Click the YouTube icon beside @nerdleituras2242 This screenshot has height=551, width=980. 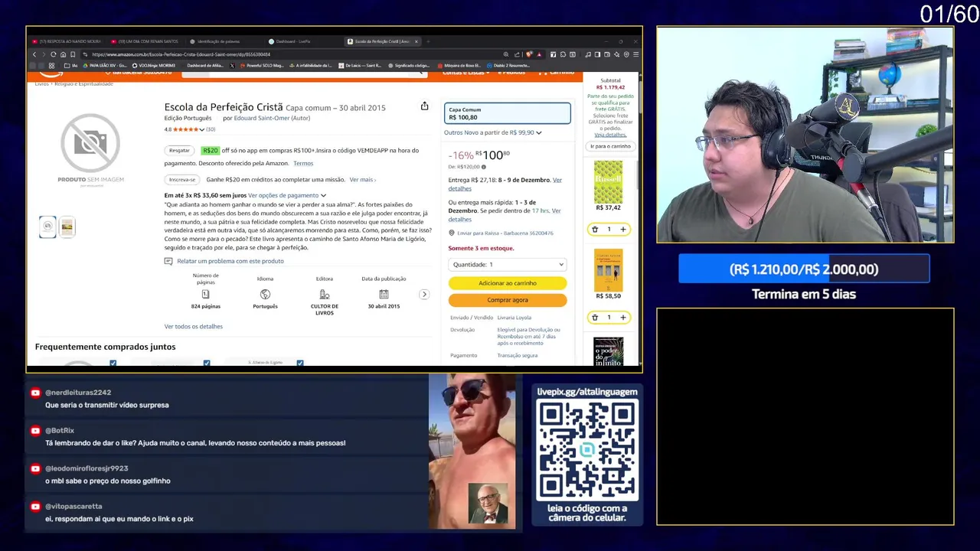pos(35,393)
